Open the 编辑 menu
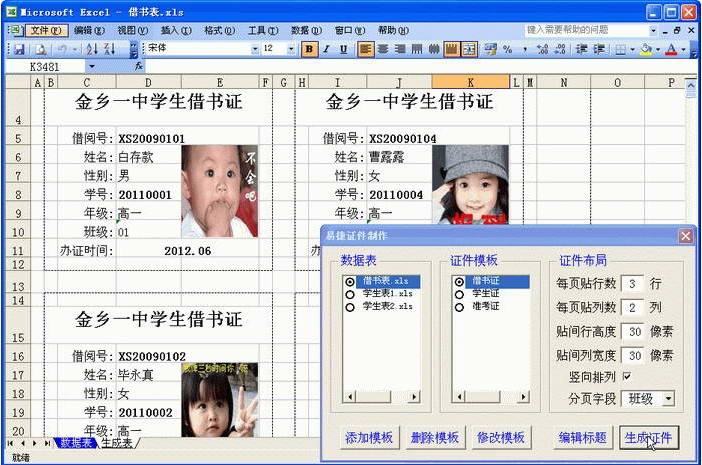The width and height of the screenshot is (702, 465). coord(90,30)
